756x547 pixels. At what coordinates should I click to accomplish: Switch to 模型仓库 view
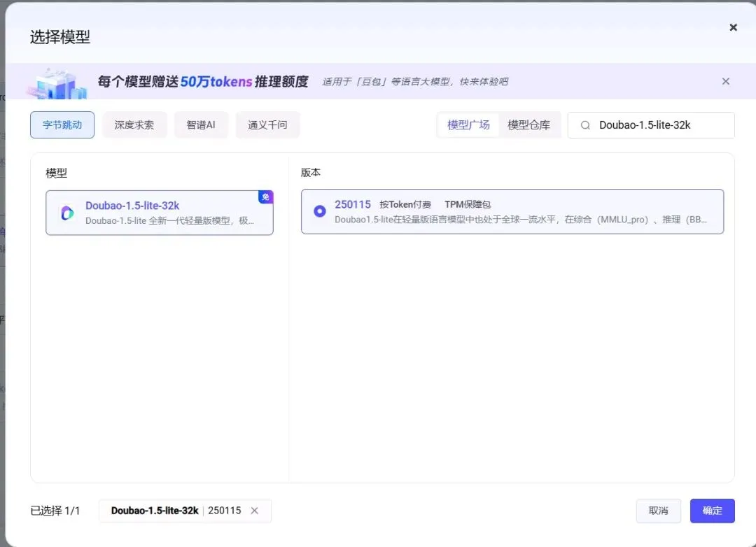point(528,125)
